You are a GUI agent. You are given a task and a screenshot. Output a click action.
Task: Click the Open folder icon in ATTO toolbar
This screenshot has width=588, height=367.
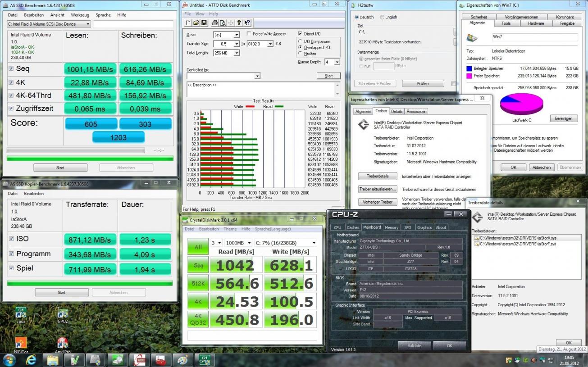(x=196, y=23)
